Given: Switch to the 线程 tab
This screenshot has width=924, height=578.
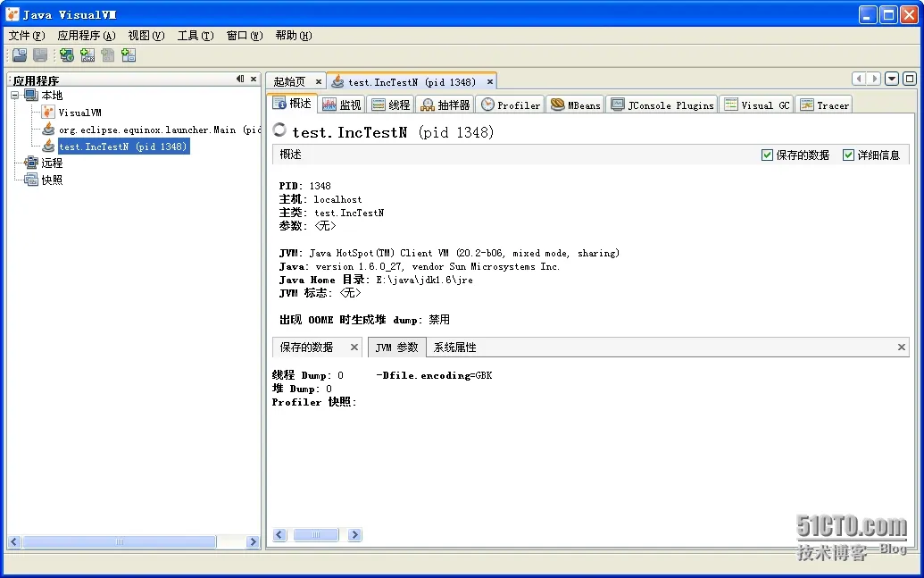Looking at the screenshot, I should [x=391, y=105].
